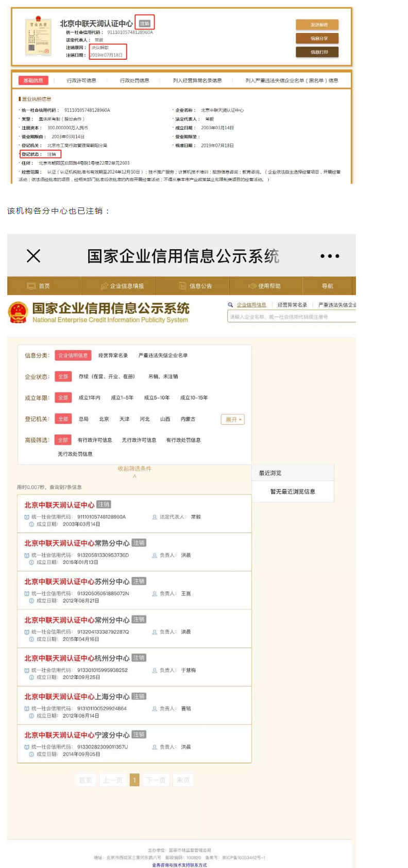Click the 信息打印 button
The image size is (408, 868).
(317, 52)
